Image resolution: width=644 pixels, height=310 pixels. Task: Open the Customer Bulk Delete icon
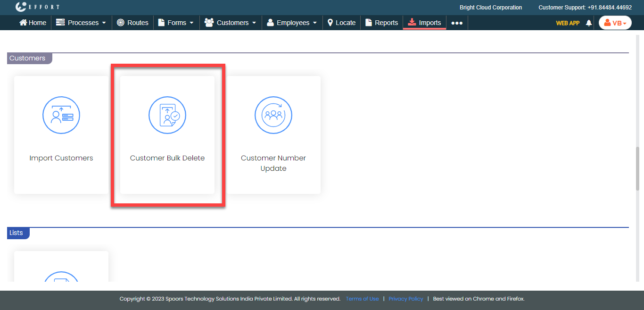coord(167,115)
